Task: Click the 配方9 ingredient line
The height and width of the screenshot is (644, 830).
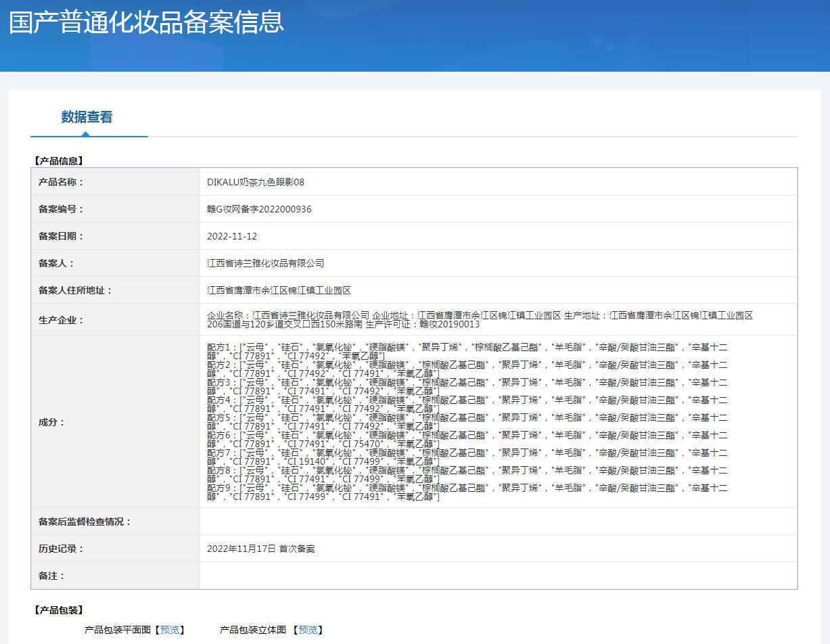Action: click(x=467, y=488)
